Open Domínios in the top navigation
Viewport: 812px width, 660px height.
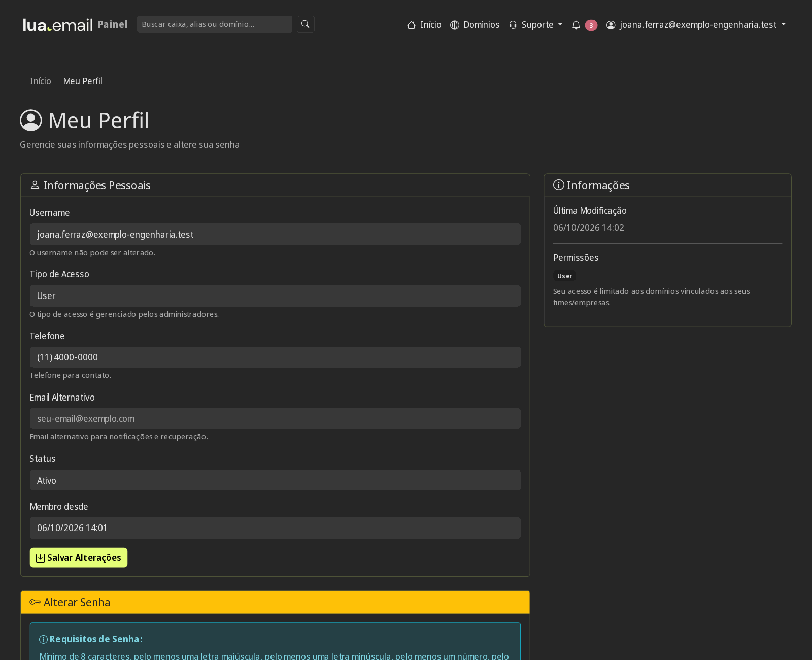(x=475, y=25)
